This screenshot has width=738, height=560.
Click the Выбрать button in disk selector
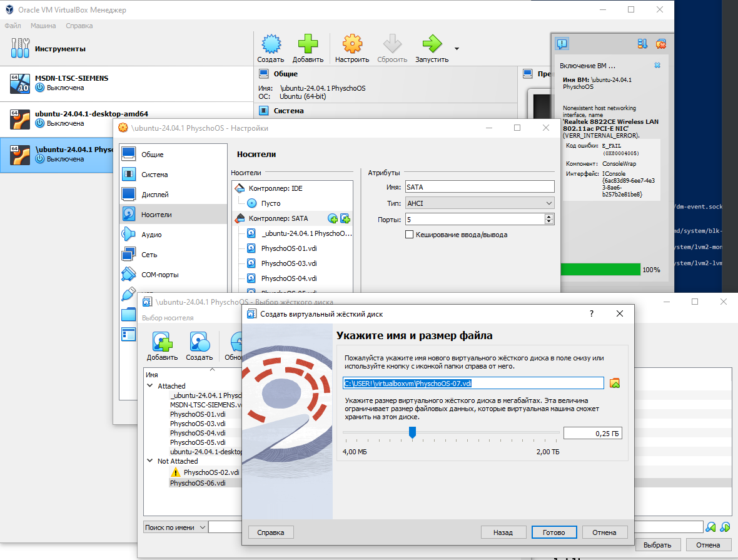click(x=657, y=545)
